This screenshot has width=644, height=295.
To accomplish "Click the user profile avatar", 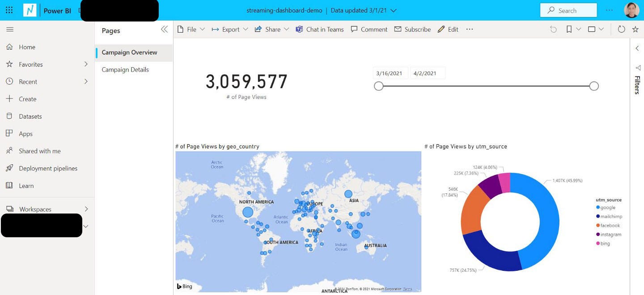I will point(631,10).
